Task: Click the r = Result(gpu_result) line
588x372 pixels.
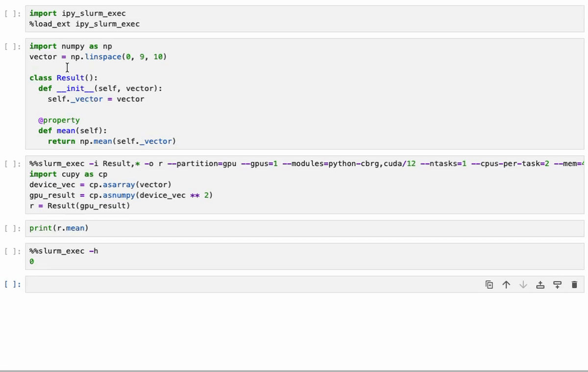Action: (x=79, y=206)
